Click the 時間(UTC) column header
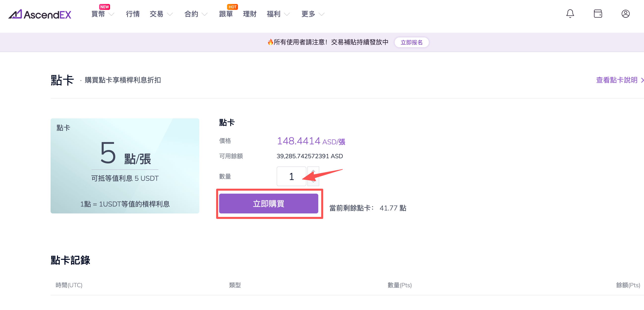 (x=69, y=285)
